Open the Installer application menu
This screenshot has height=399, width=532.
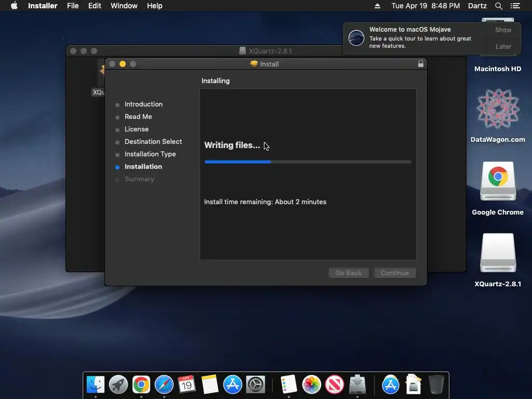(43, 6)
